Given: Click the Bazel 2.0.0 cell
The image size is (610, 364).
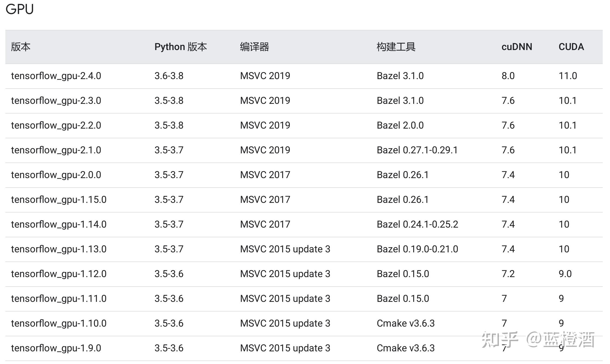Looking at the screenshot, I should pos(400,125).
